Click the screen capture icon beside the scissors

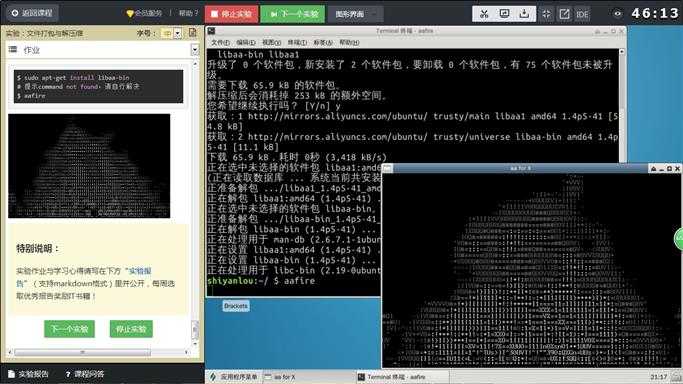click(x=504, y=14)
